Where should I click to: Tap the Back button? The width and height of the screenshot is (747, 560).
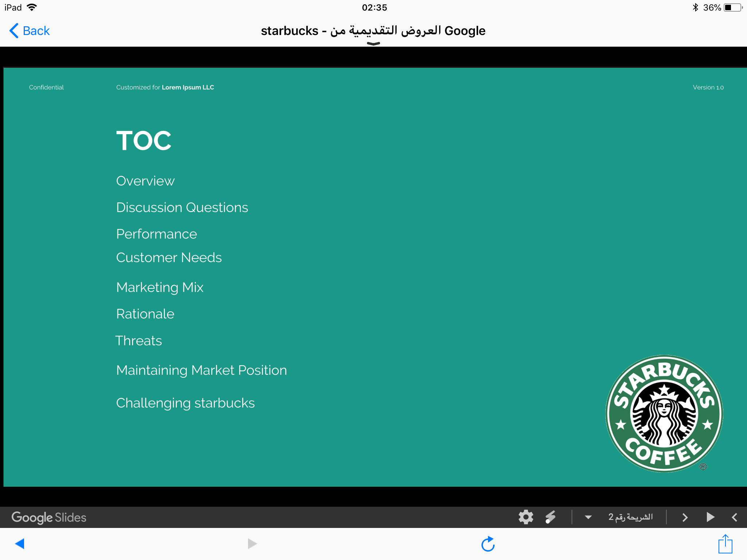pos(30,31)
